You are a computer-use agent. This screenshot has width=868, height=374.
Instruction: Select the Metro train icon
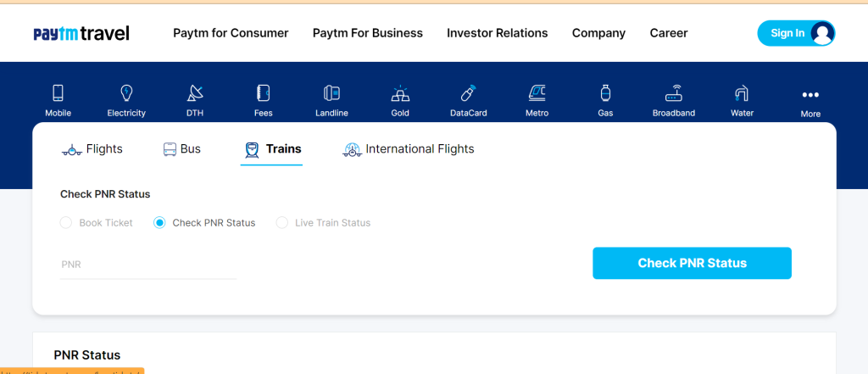pos(537,93)
